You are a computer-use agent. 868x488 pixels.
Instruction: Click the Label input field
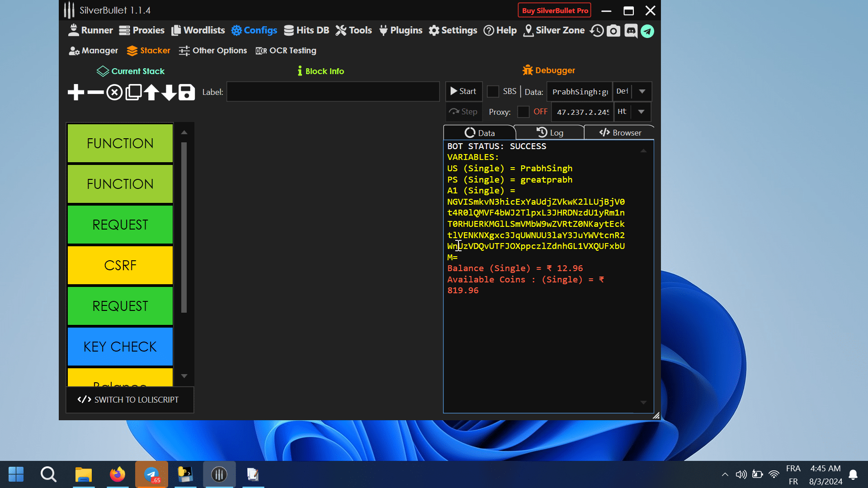coord(333,92)
